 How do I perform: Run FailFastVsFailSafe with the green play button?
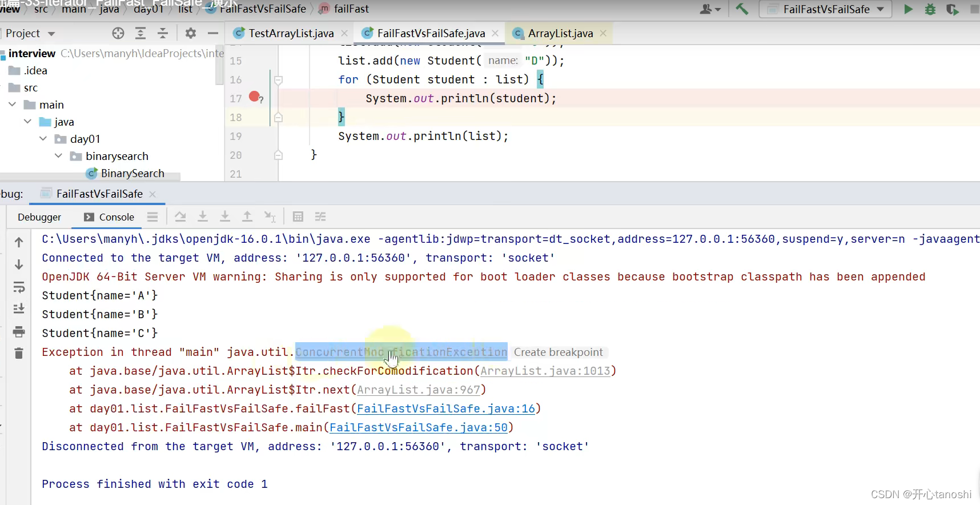[908, 9]
